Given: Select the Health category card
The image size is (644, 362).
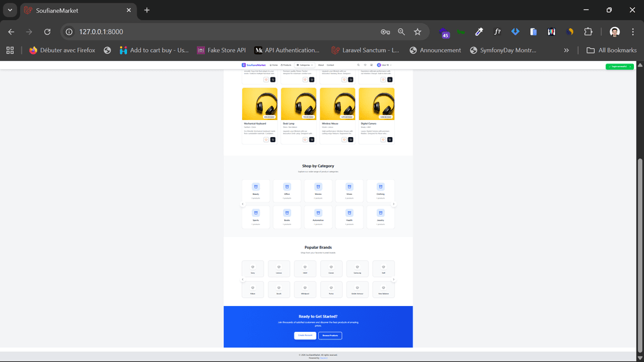Looking at the screenshot, I should click(350, 217).
